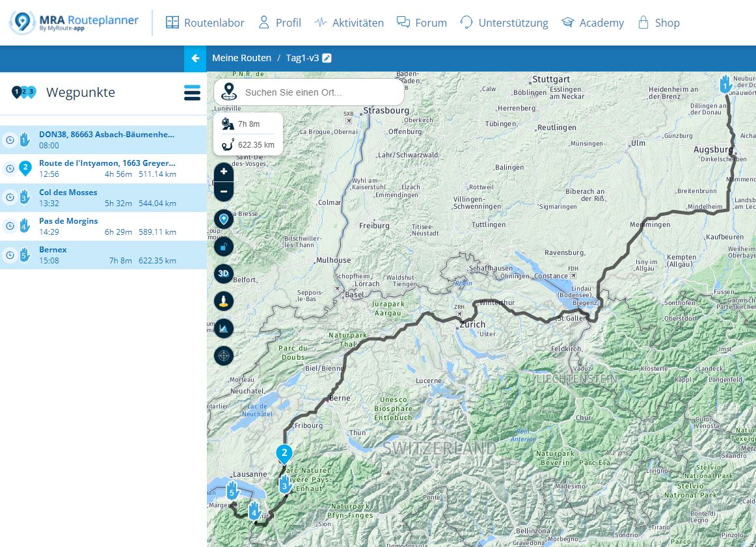This screenshot has height=547, width=756.
Task: Zoom in with the plus button
Action: [224, 172]
